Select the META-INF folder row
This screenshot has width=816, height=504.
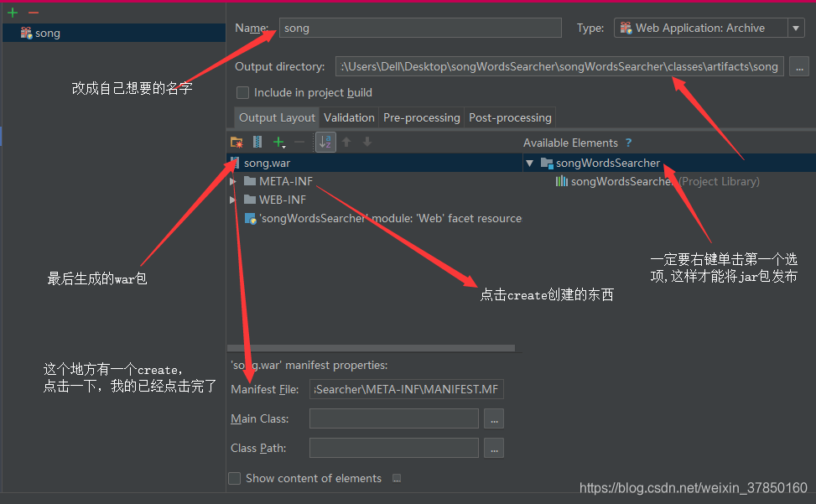coord(375,181)
